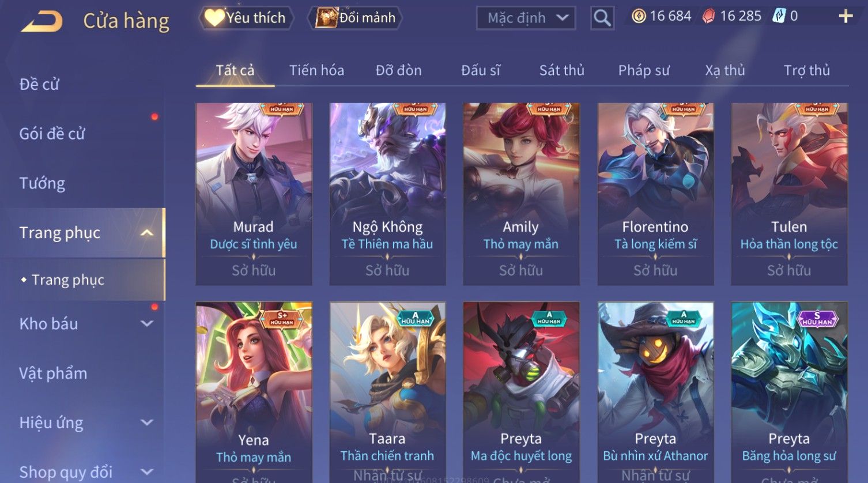Screen dimensions: 868x483
Task: Open the search magnifier icon
Action: pos(602,18)
